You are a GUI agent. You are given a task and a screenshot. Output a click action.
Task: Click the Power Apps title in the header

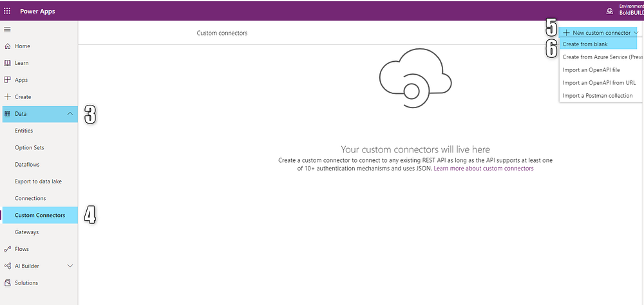37,11
